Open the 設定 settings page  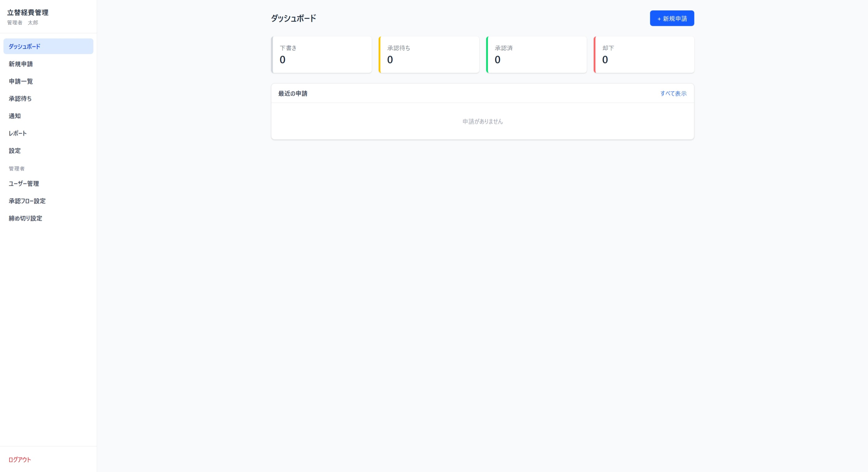tap(14, 150)
